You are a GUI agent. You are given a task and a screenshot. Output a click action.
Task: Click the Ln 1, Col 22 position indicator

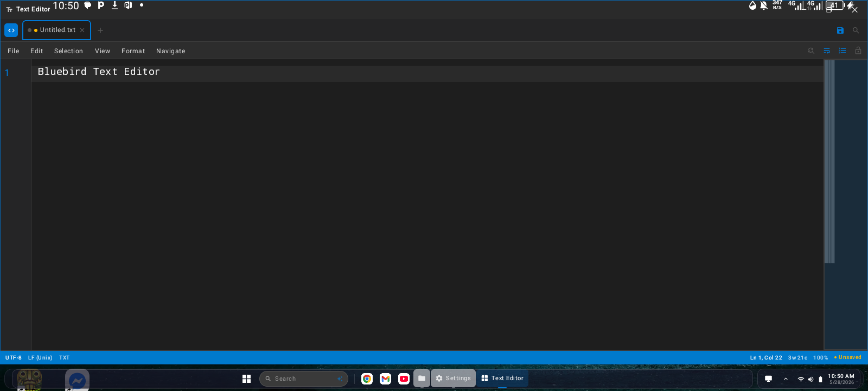pos(766,358)
